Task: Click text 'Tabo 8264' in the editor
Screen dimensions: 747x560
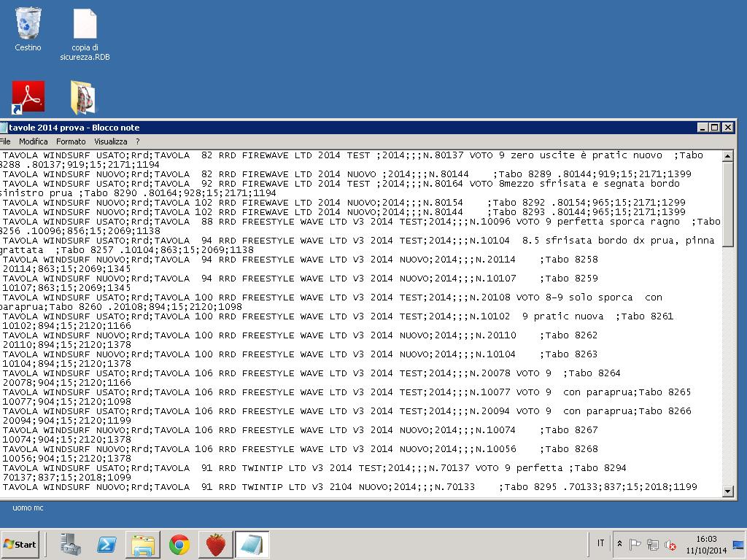Action: [x=595, y=374]
